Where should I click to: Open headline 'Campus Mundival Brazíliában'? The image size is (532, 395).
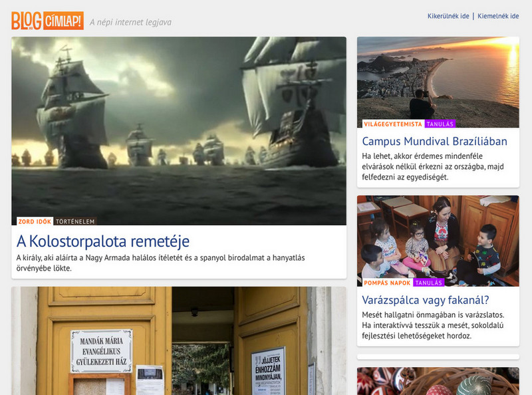pyautogui.click(x=434, y=141)
